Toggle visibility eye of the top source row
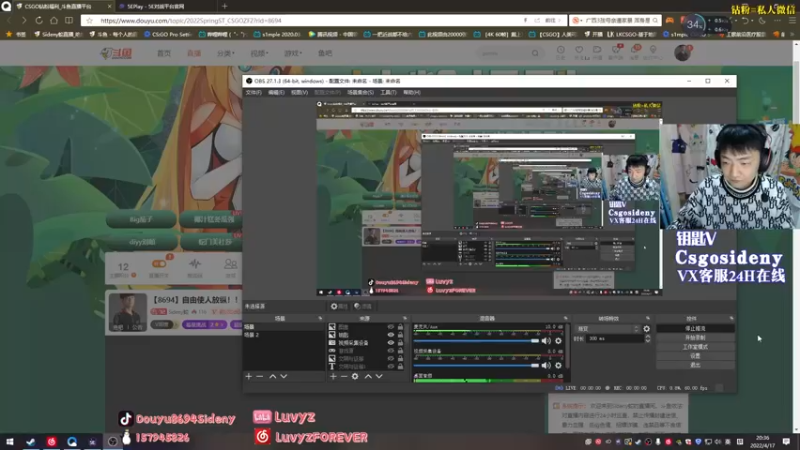Viewport: 800px width, 450px height. (x=391, y=327)
